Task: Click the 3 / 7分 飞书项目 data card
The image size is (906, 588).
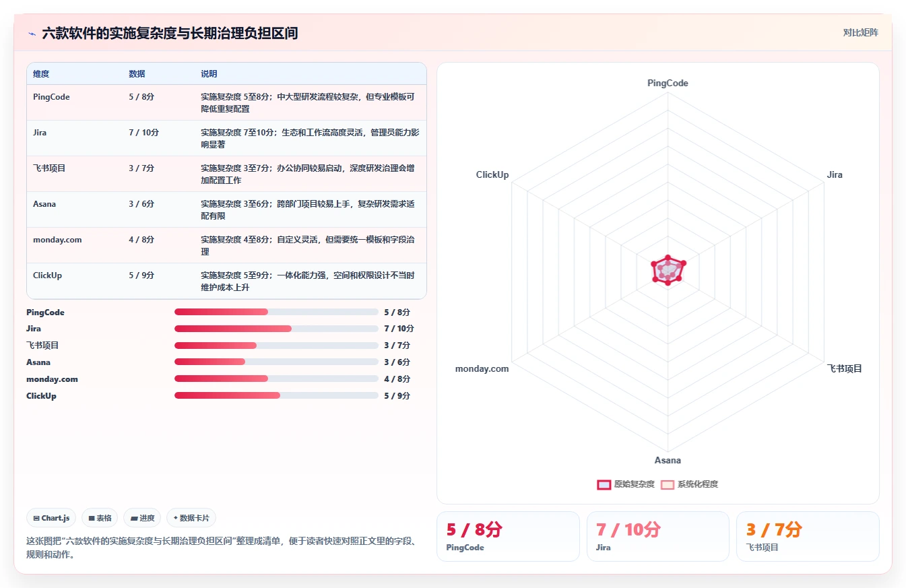Action: [807, 536]
